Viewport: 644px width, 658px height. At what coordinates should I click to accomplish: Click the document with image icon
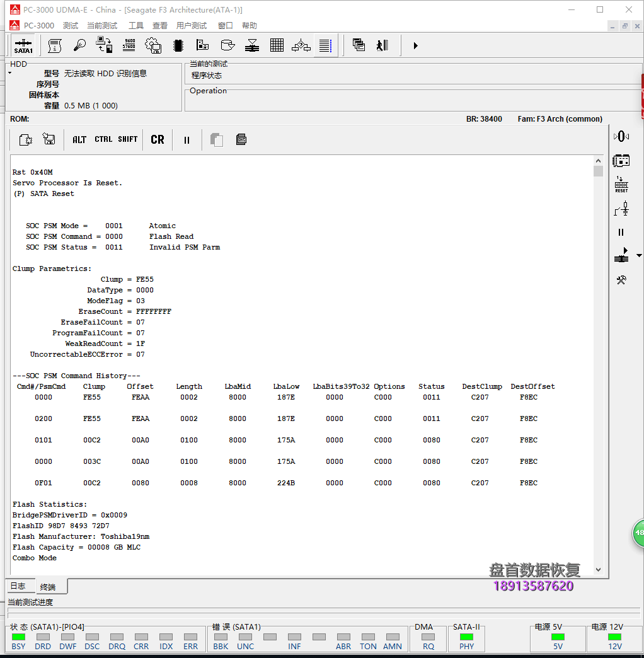point(202,45)
